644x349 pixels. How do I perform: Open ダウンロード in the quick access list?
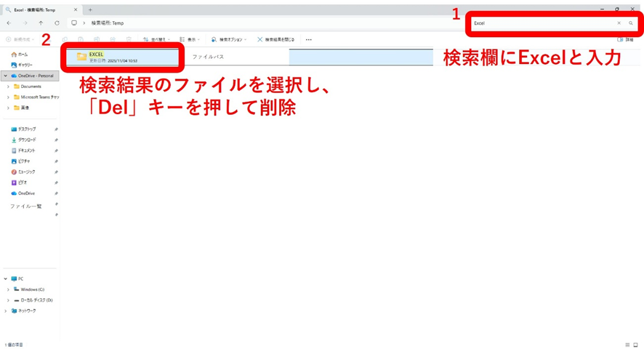click(x=26, y=140)
